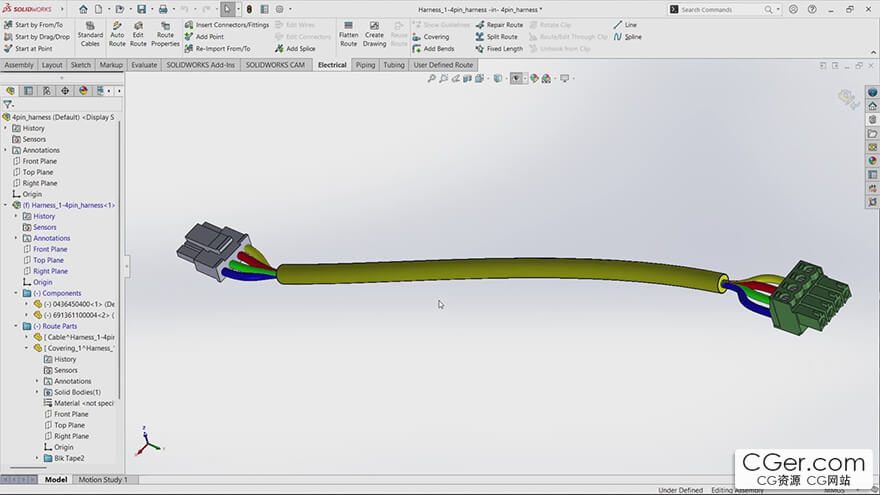Open the Motion Study 1 tab
Viewport: 880px width, 495px height.
pos(104,480)
